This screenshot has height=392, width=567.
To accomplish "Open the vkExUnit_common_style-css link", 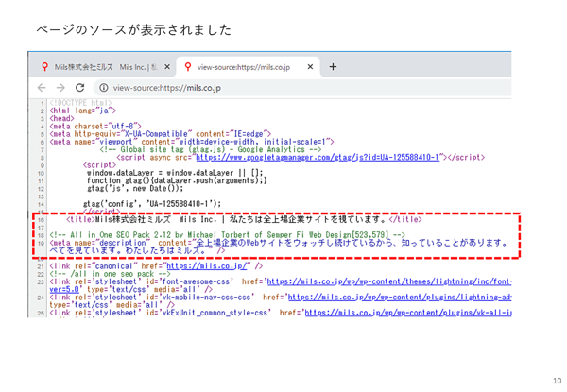I will point(408,313).
